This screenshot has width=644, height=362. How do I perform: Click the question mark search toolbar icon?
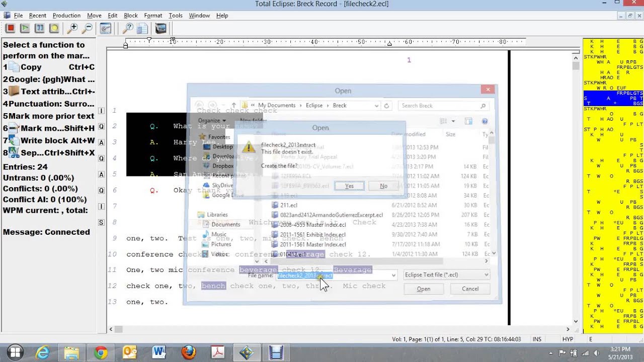pos(128,28)
